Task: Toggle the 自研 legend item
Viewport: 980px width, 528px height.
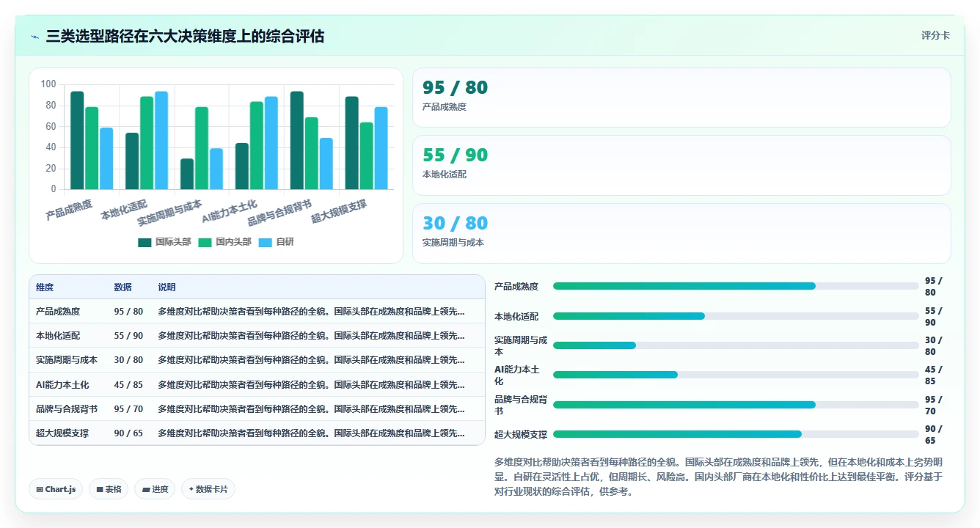Action: click(277, 242)
